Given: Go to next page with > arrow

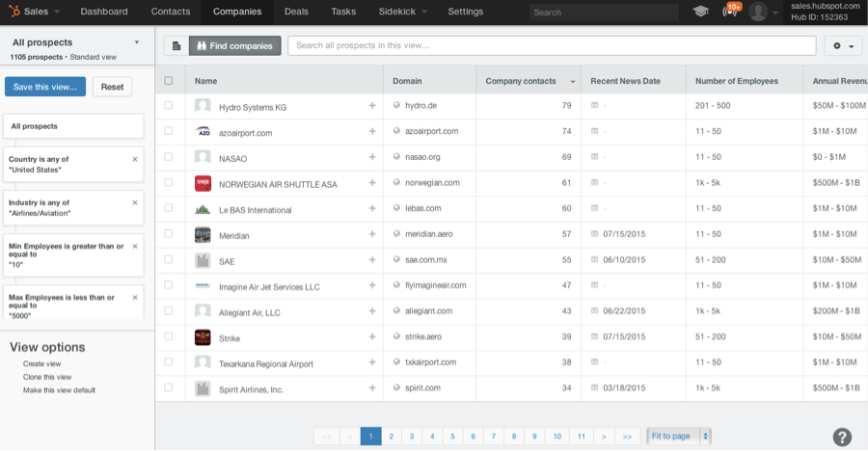Looking at the screenshot, I should click(x=604, y=437).
